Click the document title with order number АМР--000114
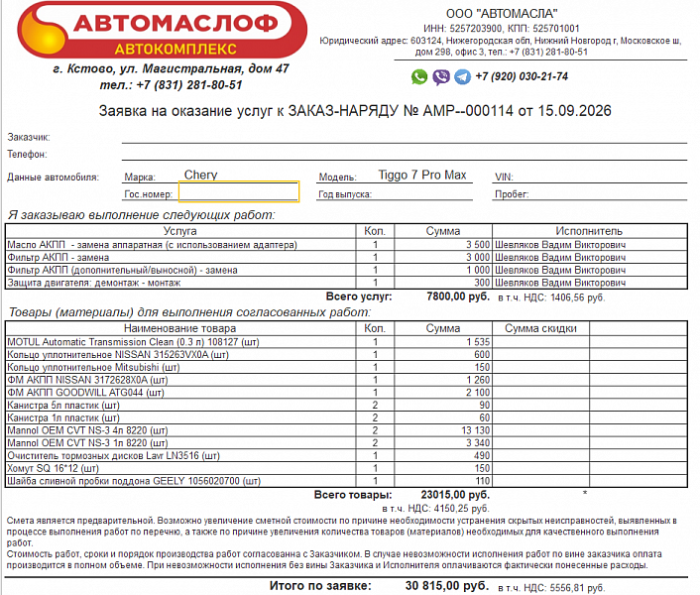Image resolution: width=700 pixels, height=595 pixels. pos(355,111)
